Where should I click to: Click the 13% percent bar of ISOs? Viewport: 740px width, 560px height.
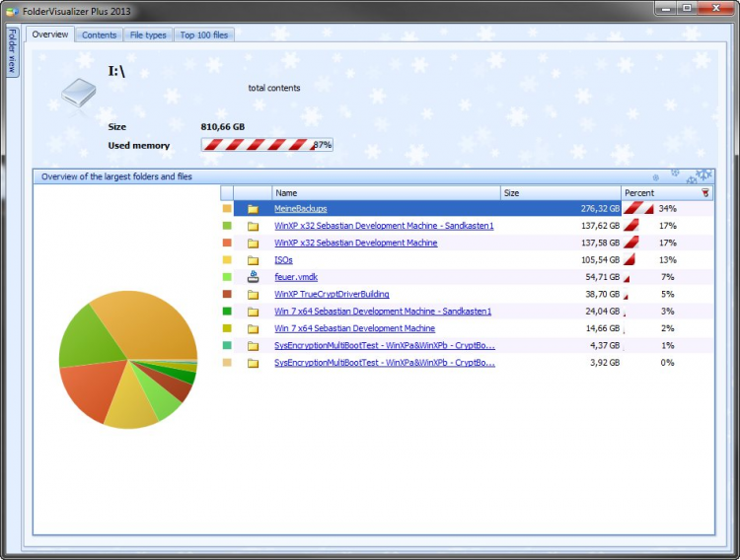coord(629,259)
